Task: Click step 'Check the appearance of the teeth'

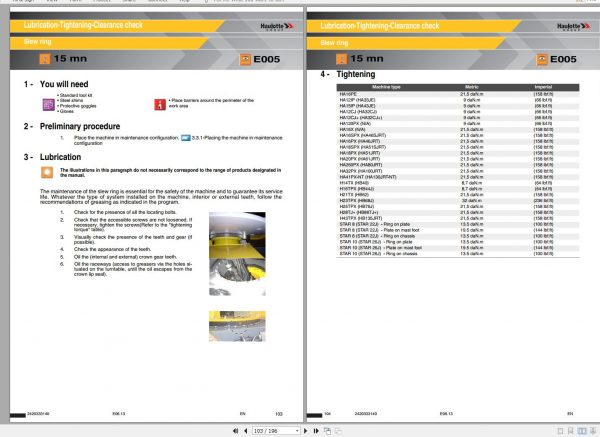Action: click(x=112, y=249)
